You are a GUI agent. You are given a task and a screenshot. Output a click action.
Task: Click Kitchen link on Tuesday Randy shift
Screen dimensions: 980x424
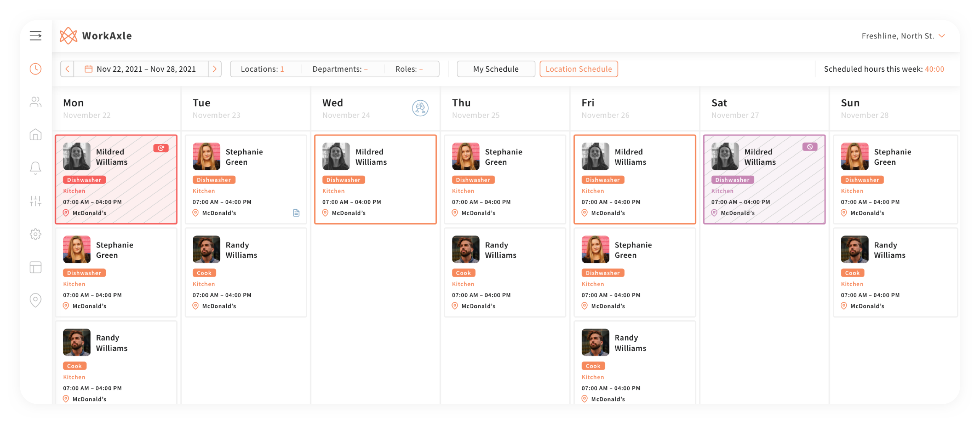point(204,284)
